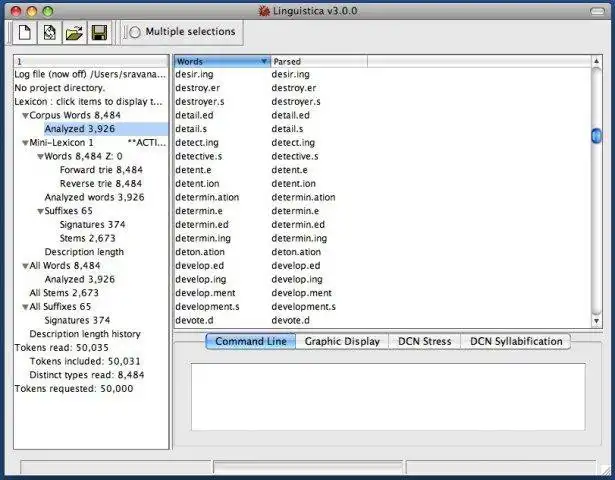Image resolution: width=615 pixels, height=480 pixels.
Task: Click the second toolbar document icon
Action: click(x=49, y=33)
